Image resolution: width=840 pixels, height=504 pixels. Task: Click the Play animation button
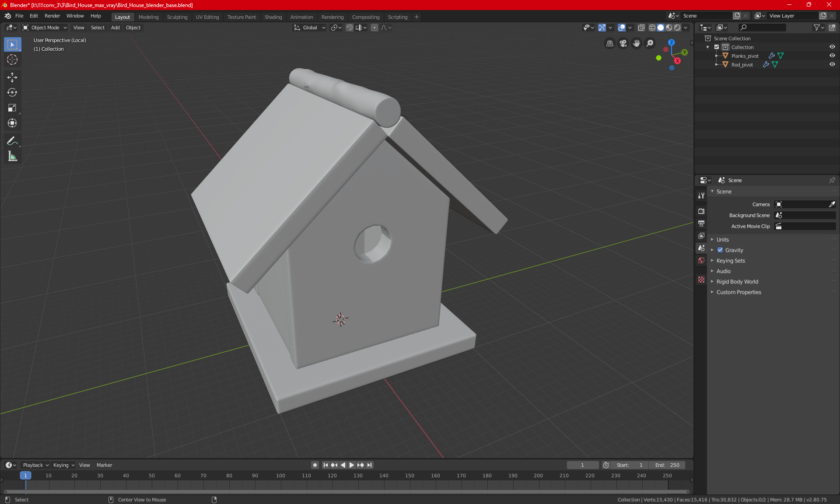(352, 465)
